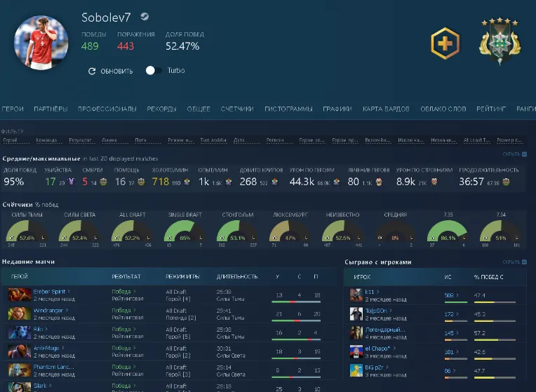Click hero icon beside УРОН ПО ГЕРОЯМ max
Viewport: 536px width, 392px height.
[336, 182]
